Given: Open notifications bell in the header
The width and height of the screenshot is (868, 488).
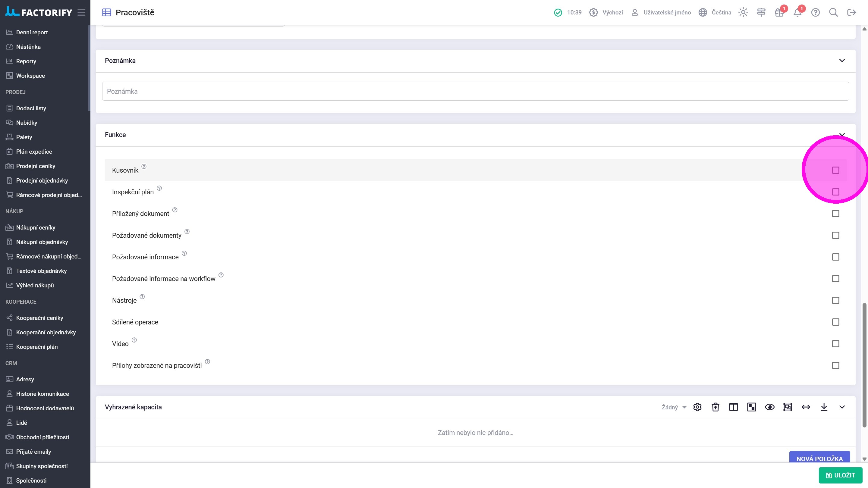Looking at the screenshot, I should pos(797,13).
